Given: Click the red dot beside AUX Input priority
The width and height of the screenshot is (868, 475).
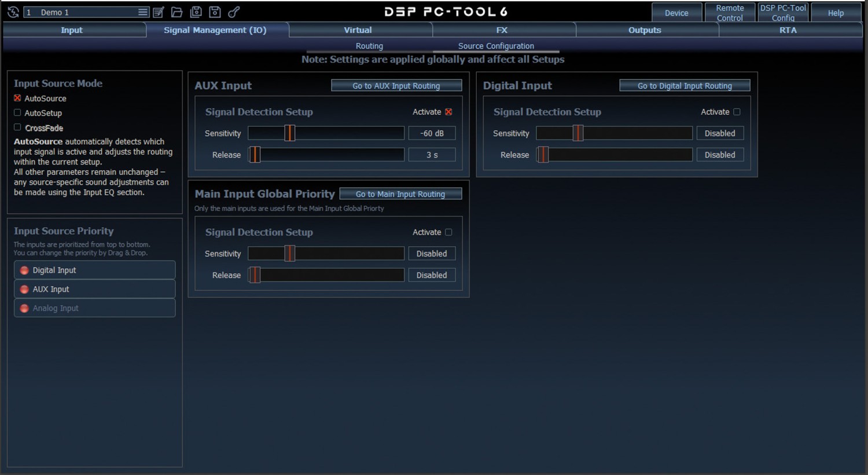Looking at the screenshot, I should (24, 290).
